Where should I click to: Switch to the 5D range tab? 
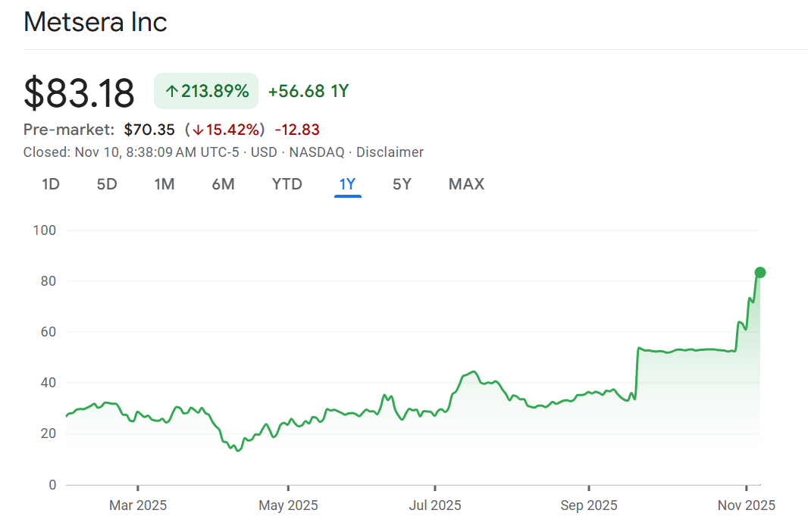(x=107, y=184)
